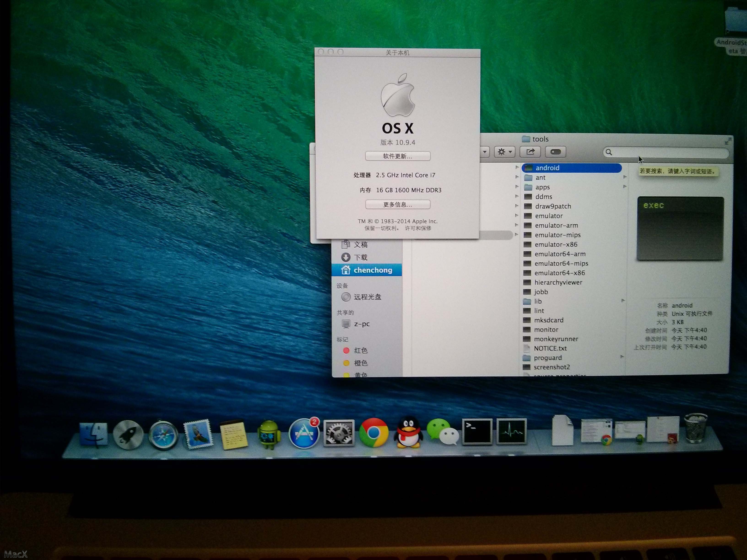Launch Google Chrome from the Dock
Image resolution: width=747 pixels, height=560 pixels.
coord(373,433)
